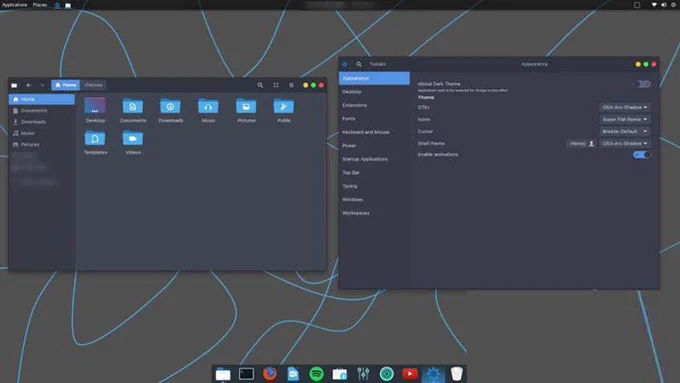Select Workspaces in Tweaks sidebar
The width and height of the screenshot is (680, 383).
pyautogui.click(x=374, y=213)
